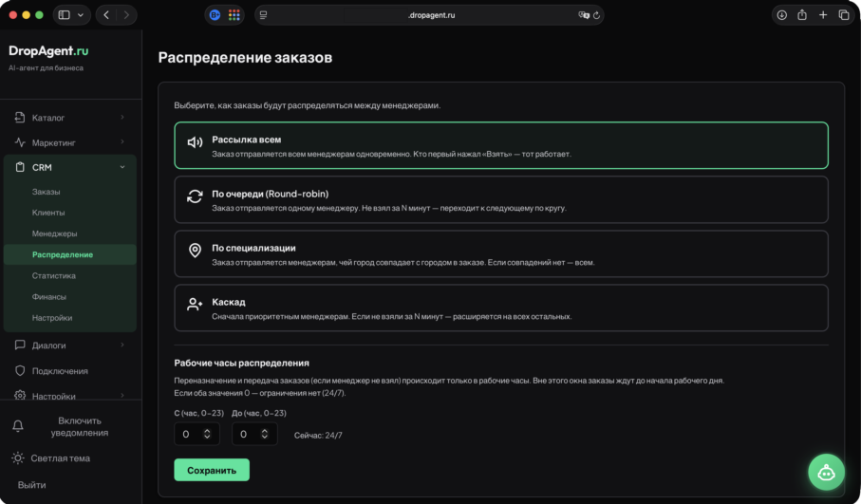
Task: Click the Сохранить button
Action: (x=212, y=470)
